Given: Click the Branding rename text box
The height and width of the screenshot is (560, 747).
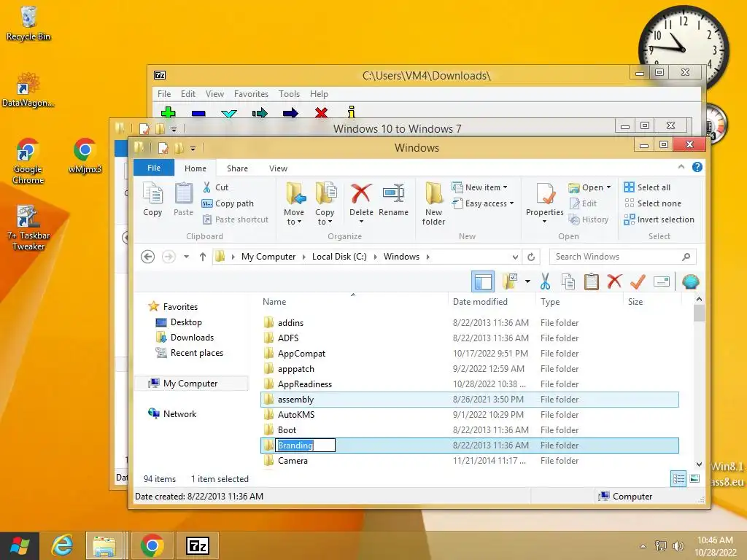Looking at the screenshot, I should 306,446.
